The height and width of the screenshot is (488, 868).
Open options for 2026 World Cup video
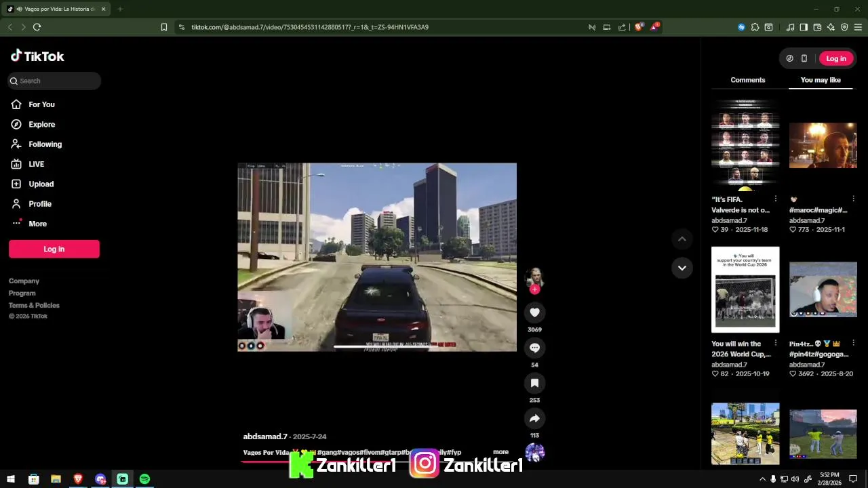(776, 344)
